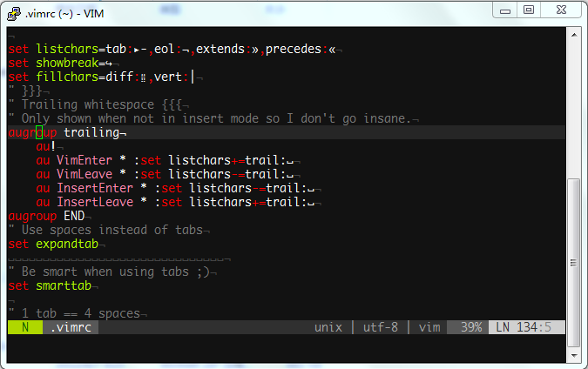Click the vim filetype indicator in statusline
The width and height of the screenshot is (588, 369).
pyautogui.click(x=429, y=327)
